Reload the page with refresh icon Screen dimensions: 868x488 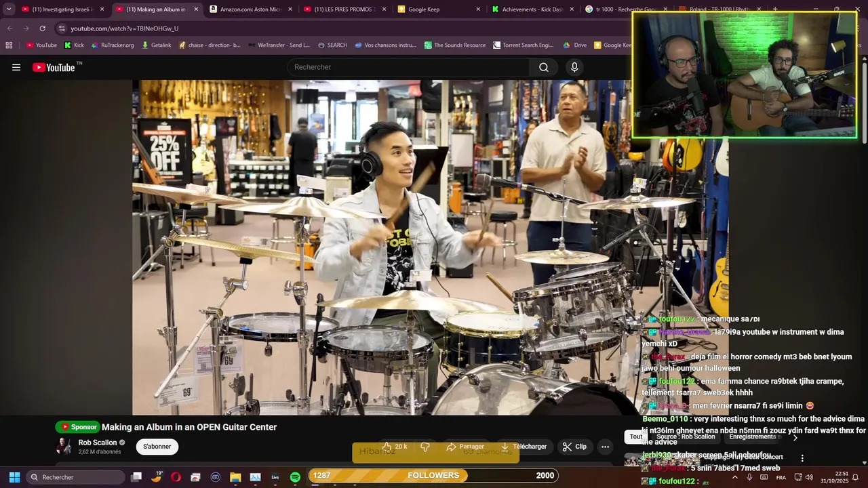point(42,28)
